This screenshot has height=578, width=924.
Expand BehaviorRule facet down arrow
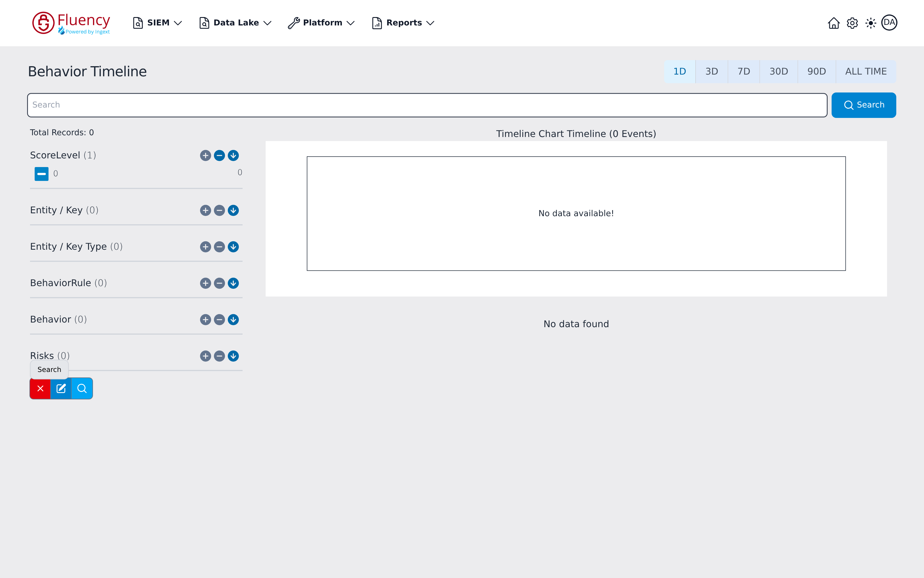pos(233,283)
